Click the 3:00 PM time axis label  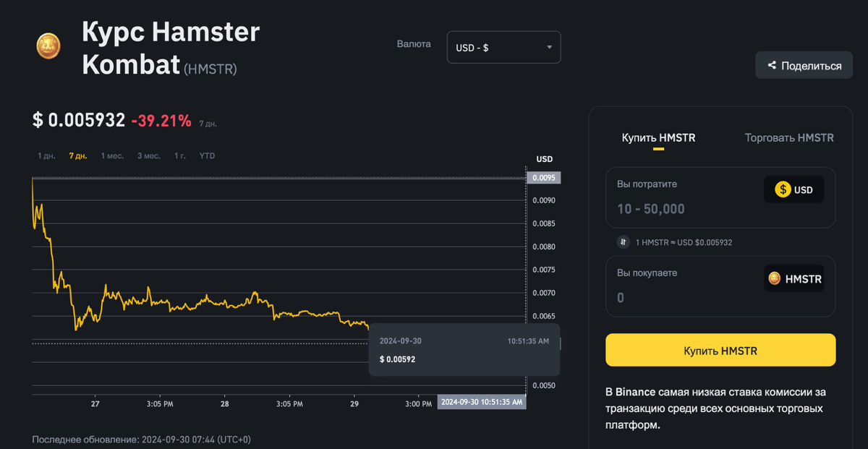coord(419,403)
